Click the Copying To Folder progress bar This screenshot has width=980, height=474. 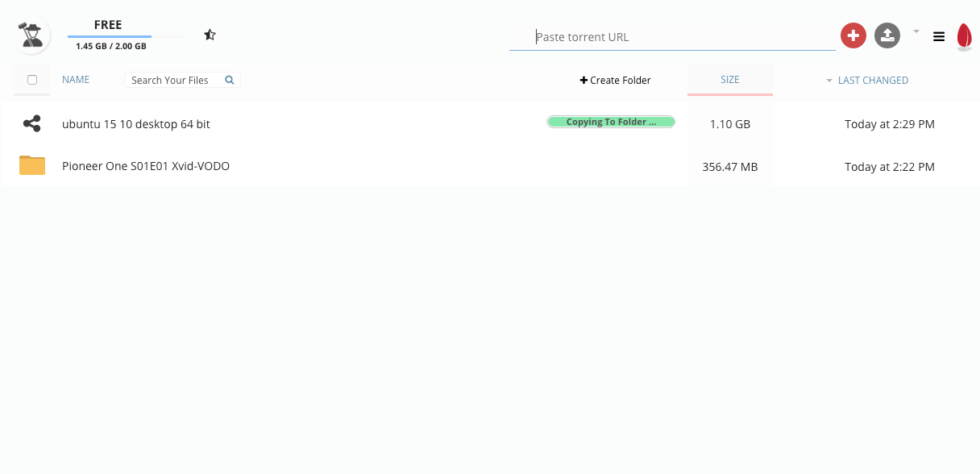611,122
